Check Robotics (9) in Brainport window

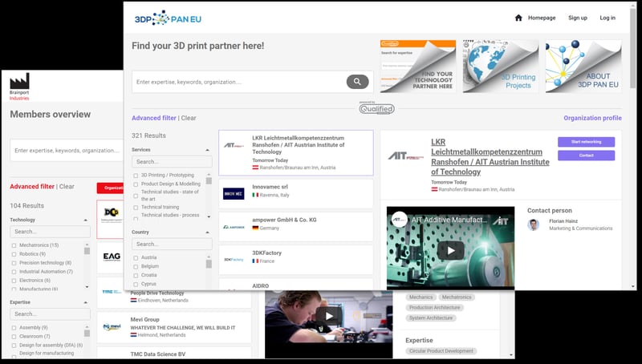[14, 254]
